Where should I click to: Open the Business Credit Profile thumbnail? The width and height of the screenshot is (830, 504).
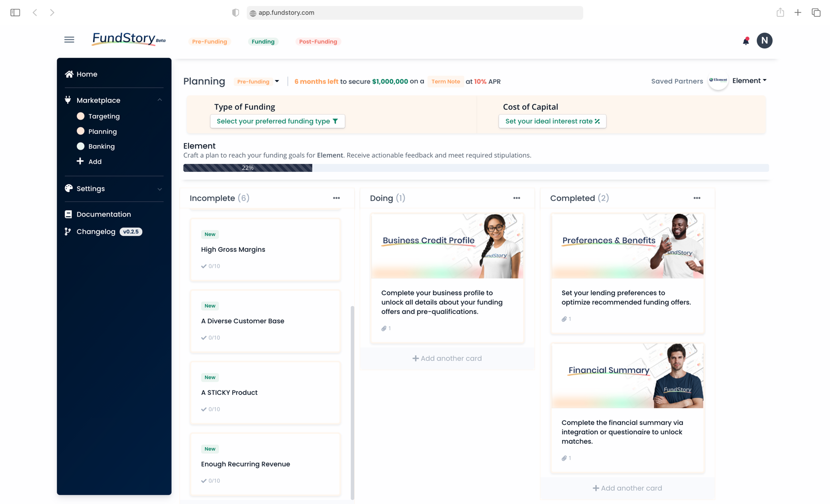[x=447, y=246]
